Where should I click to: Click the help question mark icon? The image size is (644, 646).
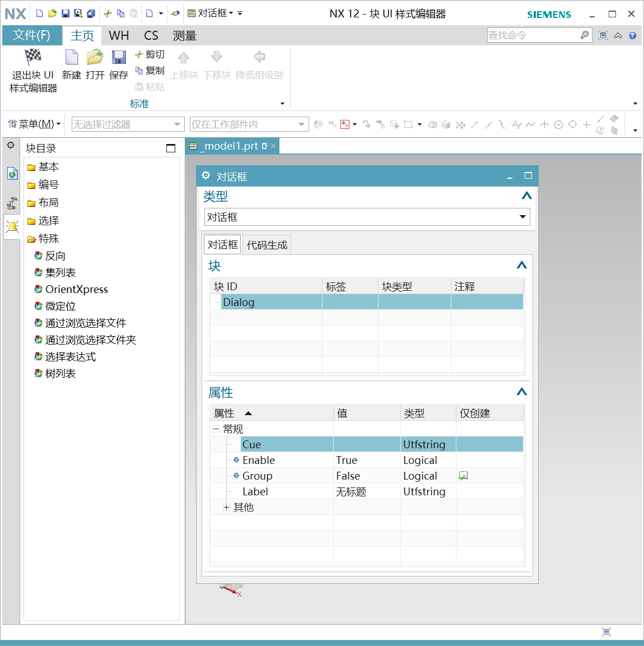click(632, 35)
